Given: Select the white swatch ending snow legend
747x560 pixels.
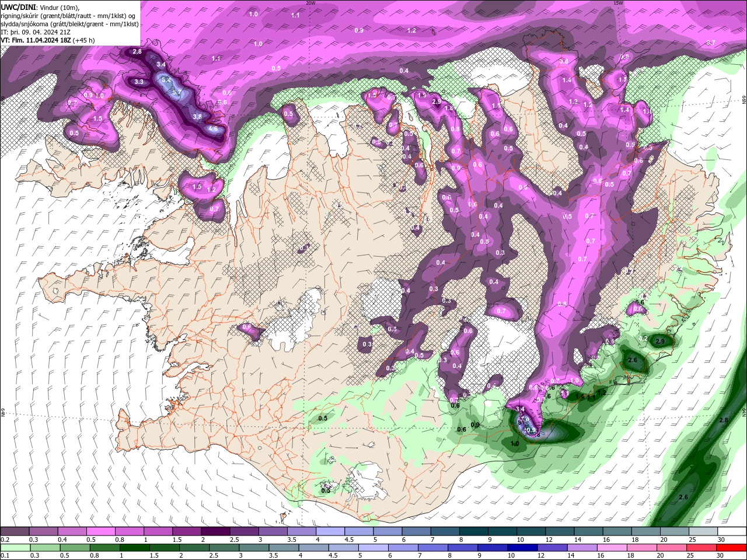Looking at the screenshot, I should click(732, 532).
